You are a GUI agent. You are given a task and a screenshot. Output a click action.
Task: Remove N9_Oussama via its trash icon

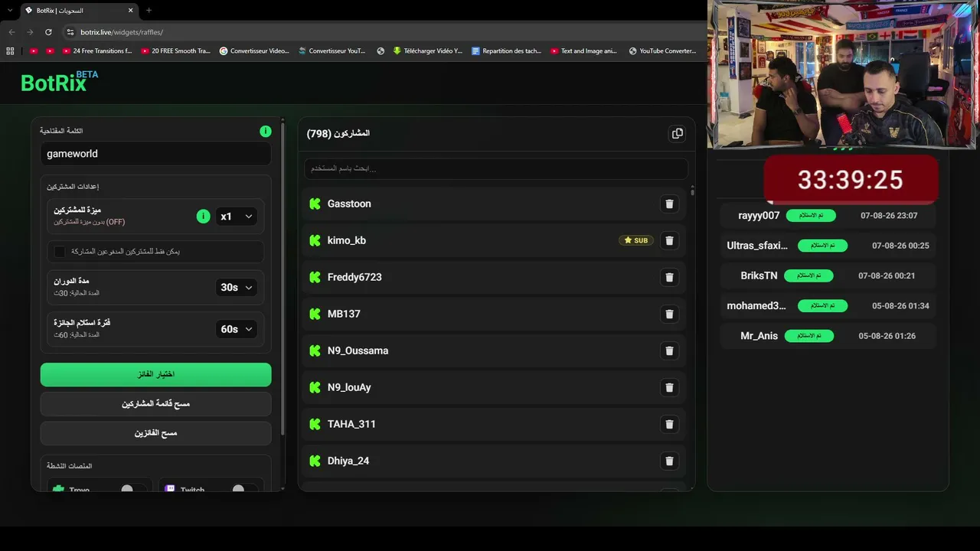tap(669, 350)
